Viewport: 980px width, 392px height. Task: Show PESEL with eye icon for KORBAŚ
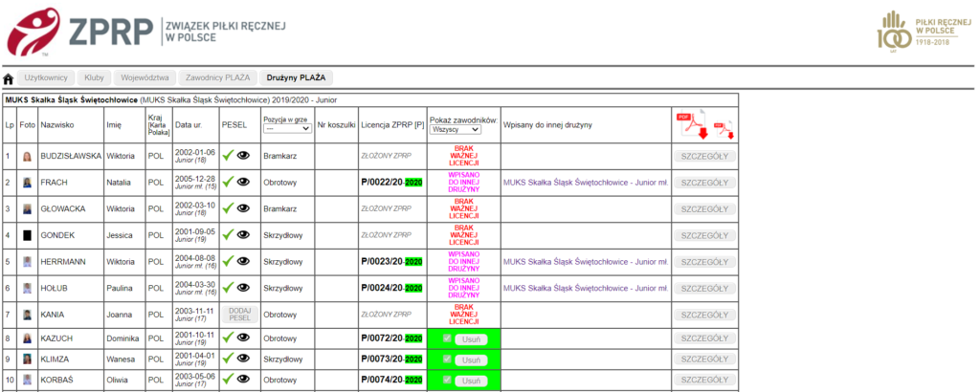244,379
